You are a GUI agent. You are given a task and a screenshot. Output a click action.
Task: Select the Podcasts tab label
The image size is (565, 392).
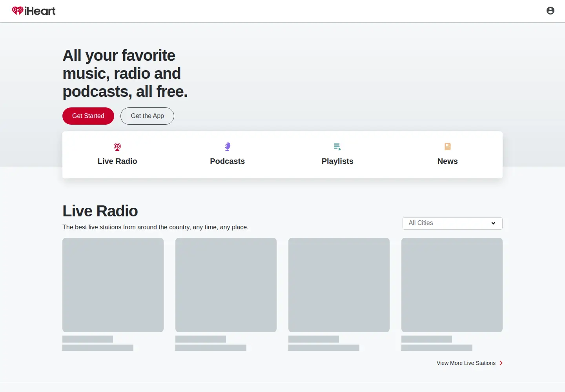click(228, 161)
